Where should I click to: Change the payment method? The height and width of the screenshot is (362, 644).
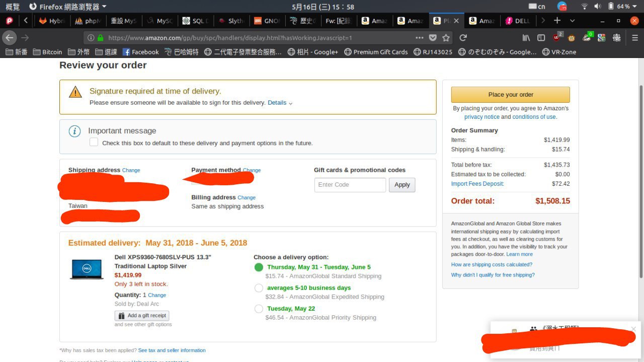coord(252,170)
